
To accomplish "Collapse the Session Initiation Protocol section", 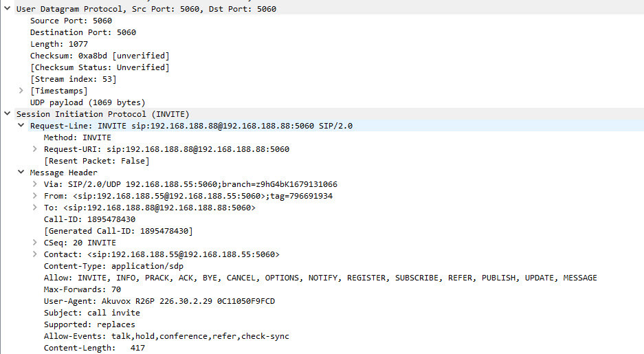I will pyautogui.click(x=8, y=113).
